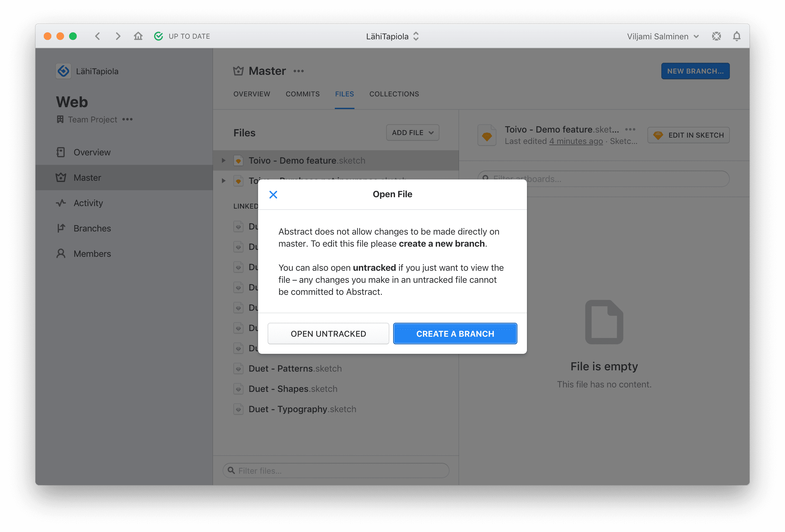Go back with the left arrow
The height and width of the screenshot is (532, 785).
98,36
